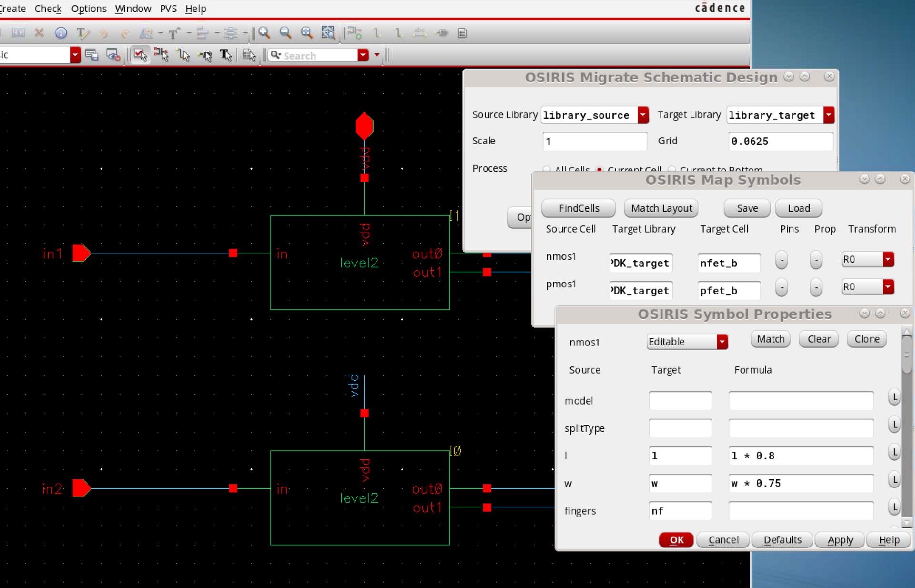This screenshot has width=915, height=588.
Task: Click the redo arrow icon
Action: coord(124,33)
